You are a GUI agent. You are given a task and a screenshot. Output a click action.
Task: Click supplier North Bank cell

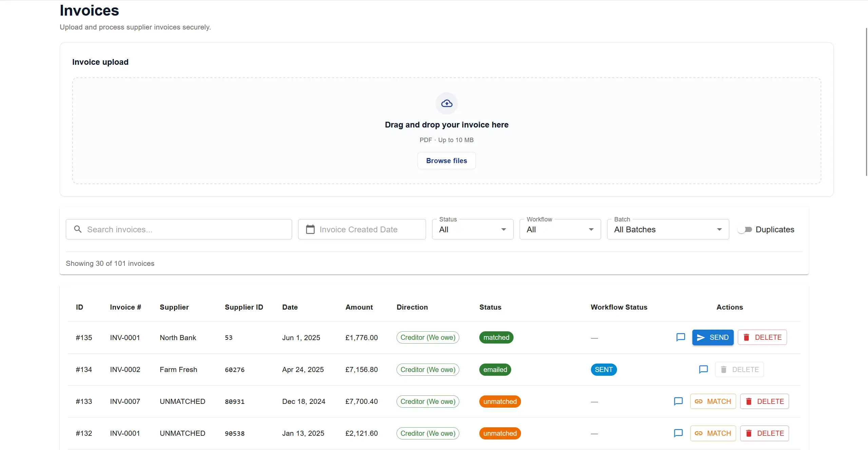(x=178, y=337)
